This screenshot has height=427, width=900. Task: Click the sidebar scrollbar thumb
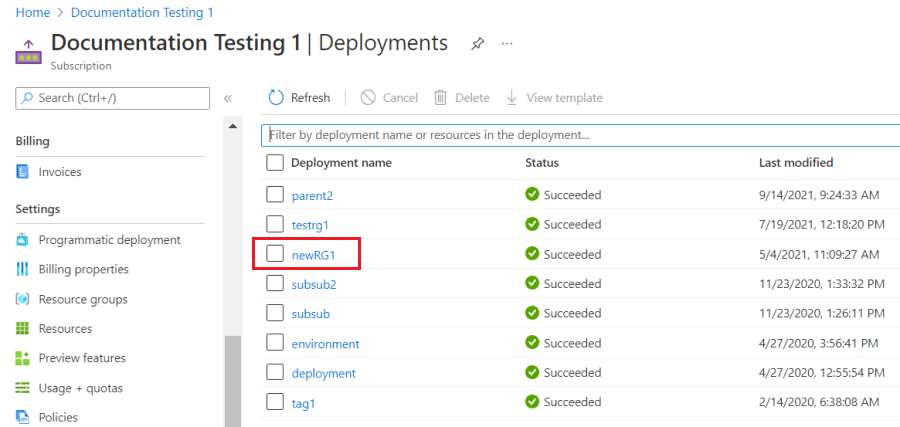pos(232,381)
